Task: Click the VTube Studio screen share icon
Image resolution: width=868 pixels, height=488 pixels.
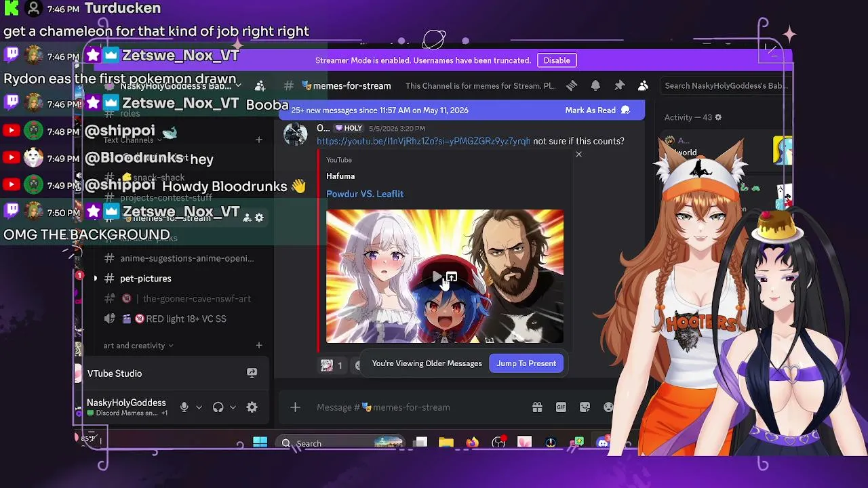Action: 252,373
